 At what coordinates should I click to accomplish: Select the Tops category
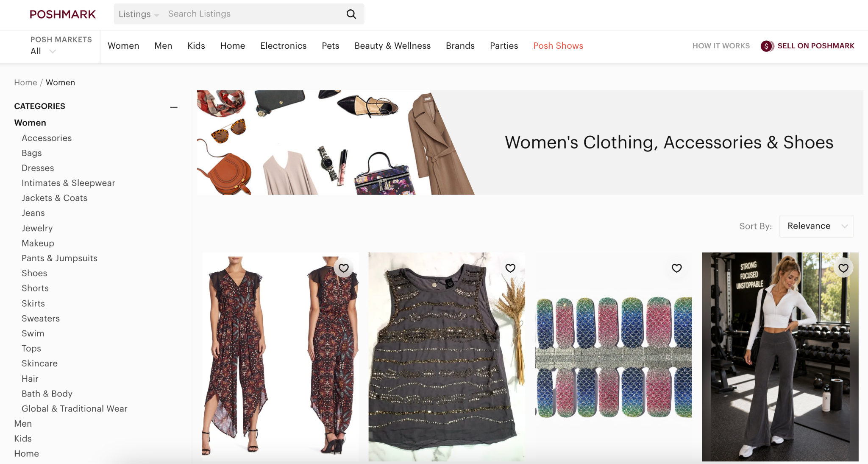31,349
